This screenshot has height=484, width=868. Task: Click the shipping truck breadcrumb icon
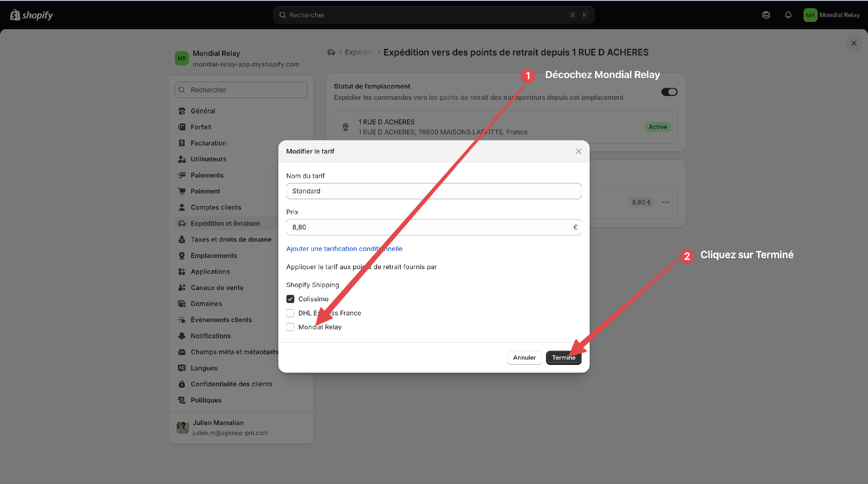331,52
